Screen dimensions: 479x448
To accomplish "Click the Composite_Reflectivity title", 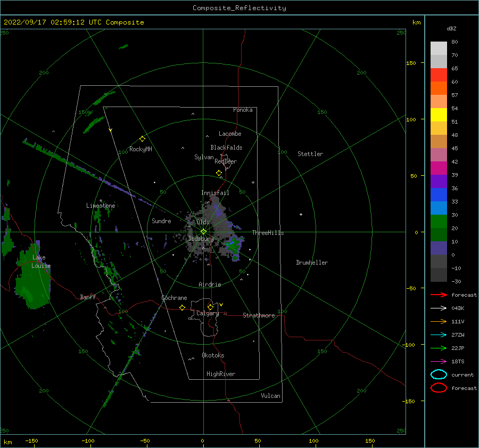I will (240, 8).
